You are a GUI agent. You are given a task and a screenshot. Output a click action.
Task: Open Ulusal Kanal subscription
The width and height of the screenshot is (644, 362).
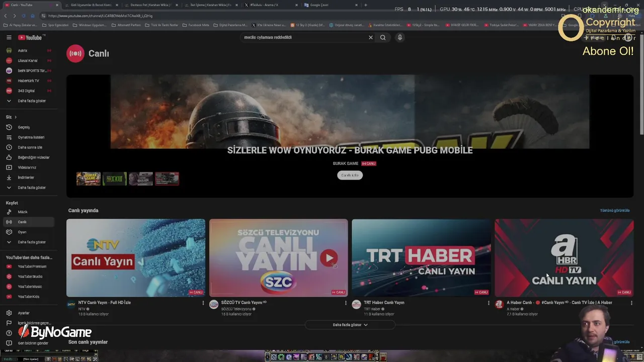(29, 60)
